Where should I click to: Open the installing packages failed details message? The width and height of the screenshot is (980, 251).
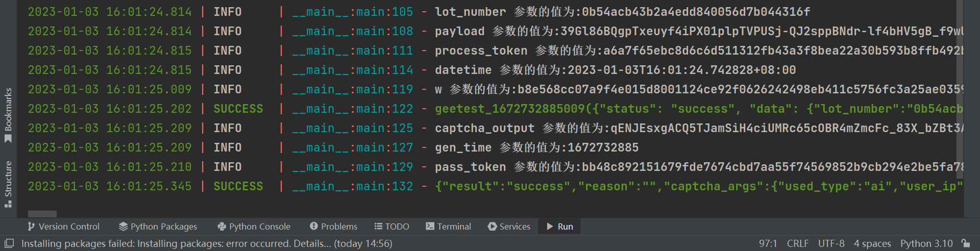207,243
